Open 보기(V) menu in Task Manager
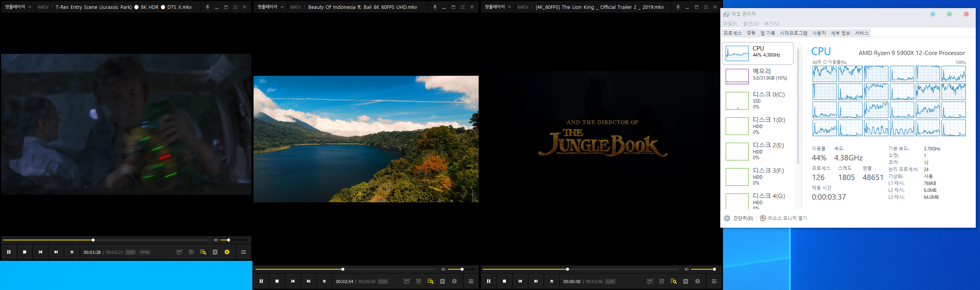This screenshot has height=290, width=980. 772,24
